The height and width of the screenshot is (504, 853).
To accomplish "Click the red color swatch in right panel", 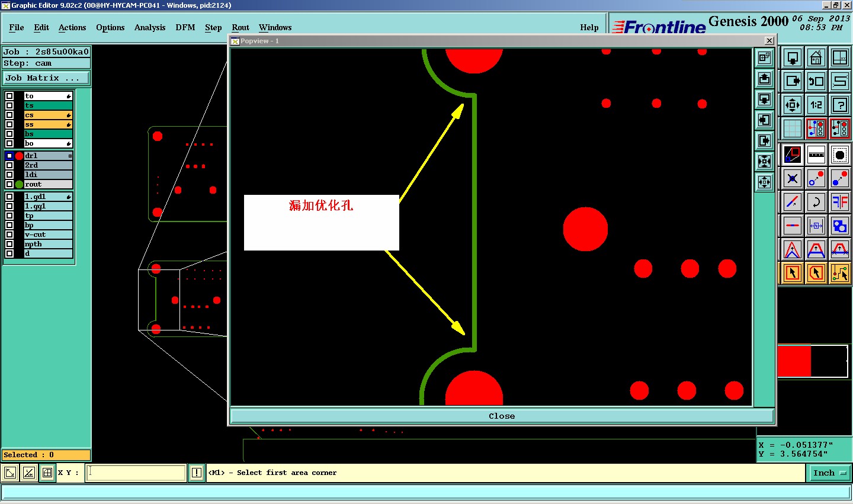I will tap(794, 361).
